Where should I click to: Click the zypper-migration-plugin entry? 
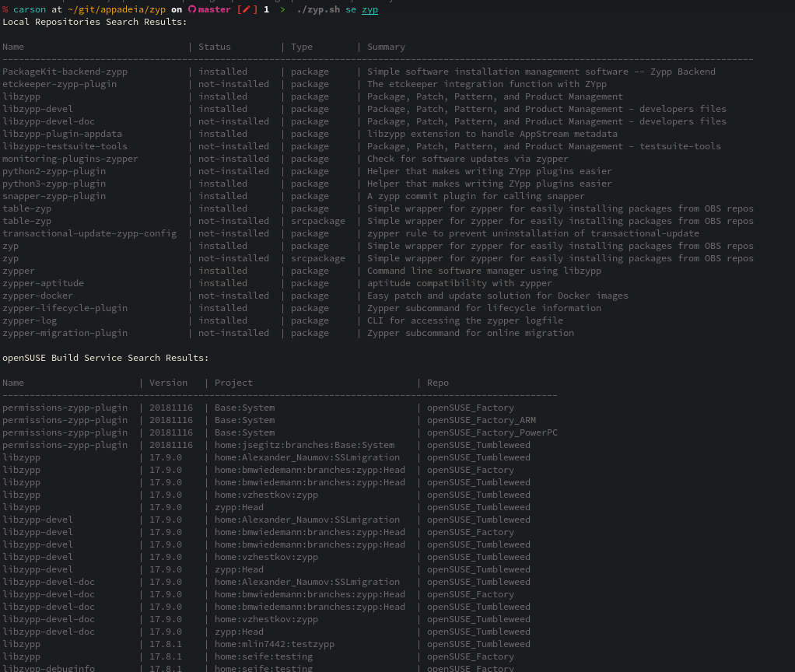(65, 333)
